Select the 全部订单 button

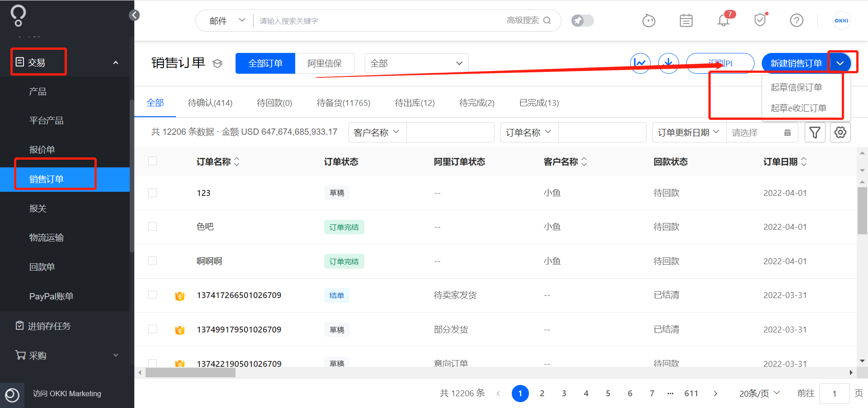point(265,63)
